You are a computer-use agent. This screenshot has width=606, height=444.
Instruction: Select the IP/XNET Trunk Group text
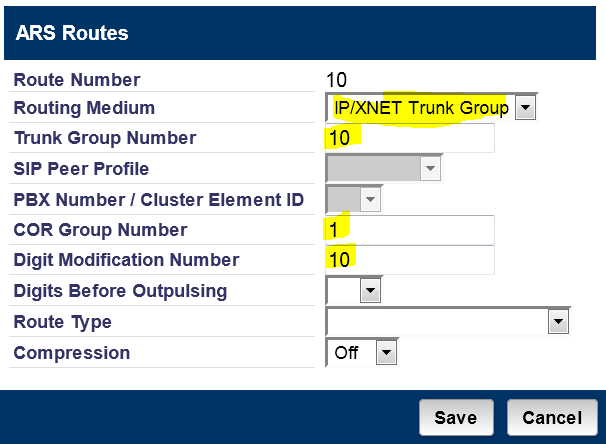pyautogui.click(x=421, y=107)
